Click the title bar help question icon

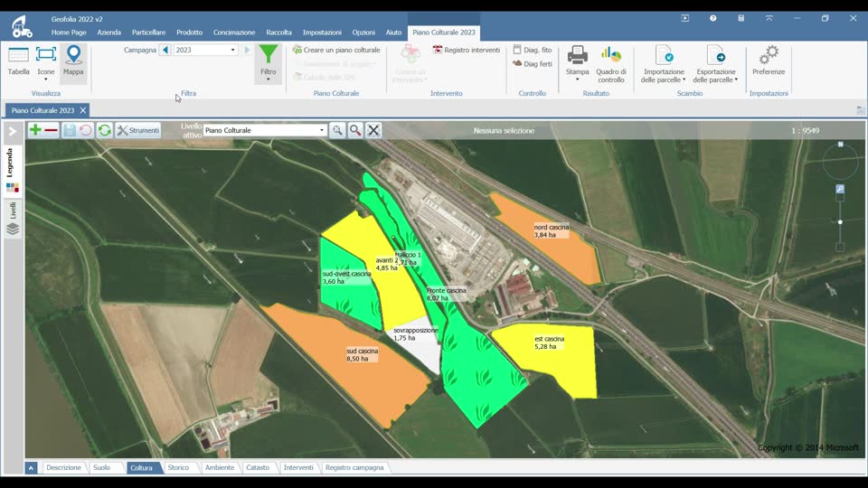[x=713, y=18]
